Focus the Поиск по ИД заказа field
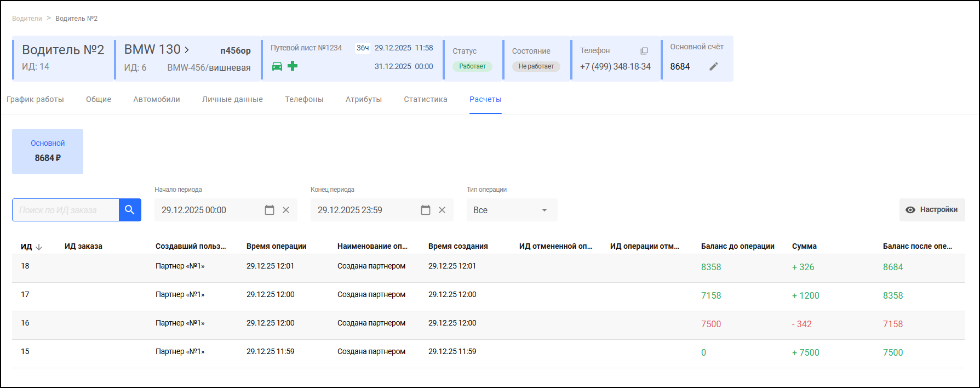Screen dimensions: 980x388 (65, 210)
